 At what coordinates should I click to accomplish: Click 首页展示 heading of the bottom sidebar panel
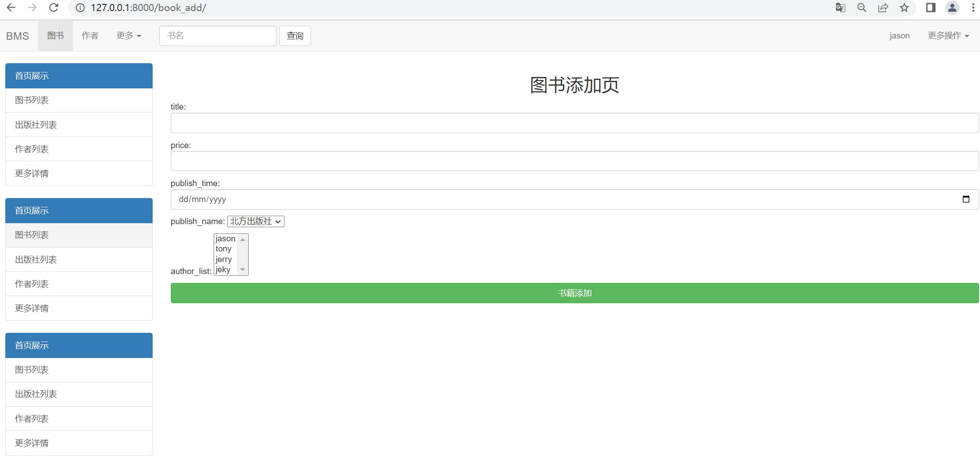pos(79,345)
